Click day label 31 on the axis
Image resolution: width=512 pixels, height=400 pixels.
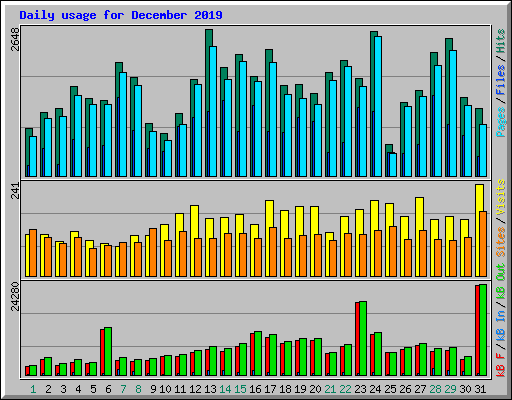pyautogui.click(x=480, y=389)
